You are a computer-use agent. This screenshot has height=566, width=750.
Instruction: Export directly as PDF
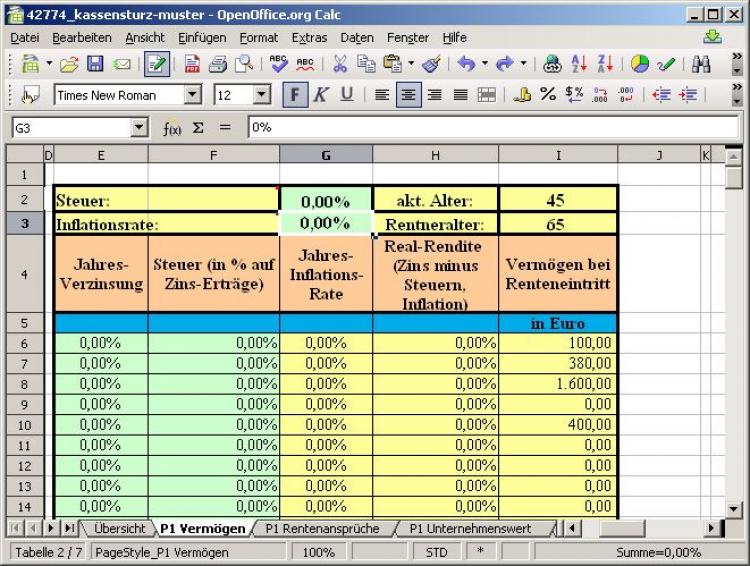[192, 64]
